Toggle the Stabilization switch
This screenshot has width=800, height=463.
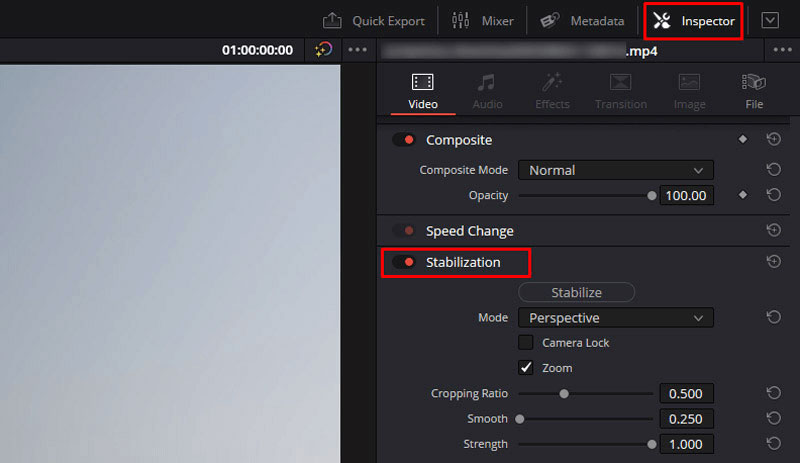pyautogui.click(x=404, y=262)
